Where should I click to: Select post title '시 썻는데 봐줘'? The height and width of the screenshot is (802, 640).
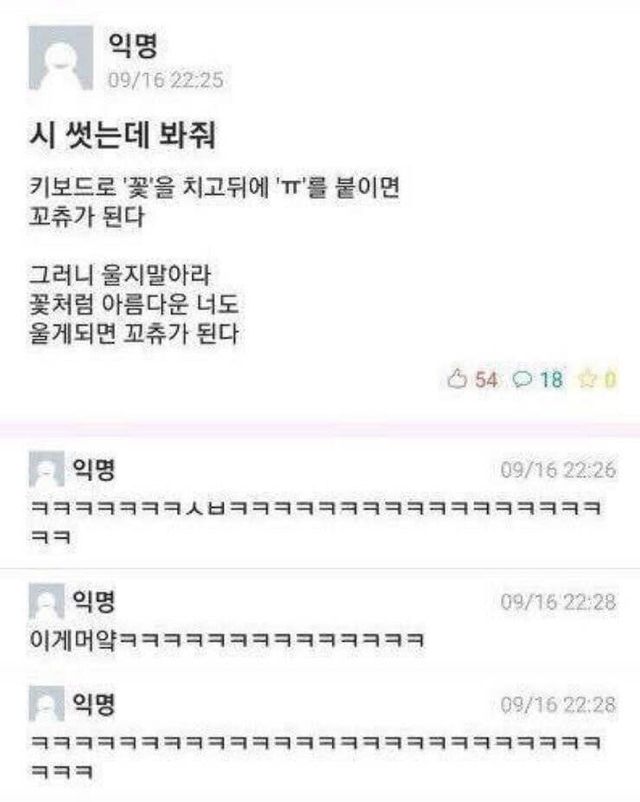(x=123, y=135)
